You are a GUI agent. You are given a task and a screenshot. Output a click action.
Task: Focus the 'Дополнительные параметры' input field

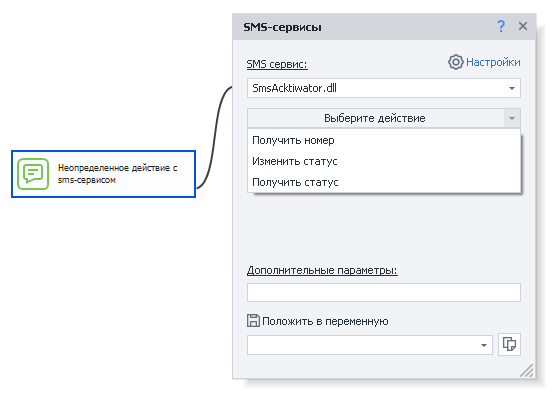click(384, 292)
